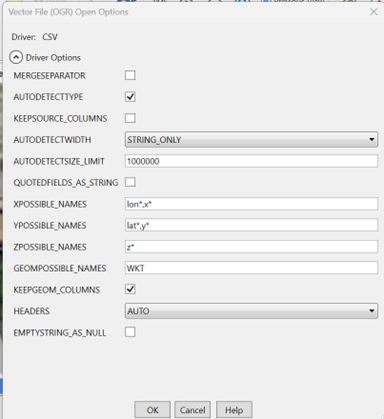Image resolution: width=384 pixels, height=419 pixels.
Task: Click the 'KEEPGEOM_COLUMNS' label
Action: tap(57, 290)
